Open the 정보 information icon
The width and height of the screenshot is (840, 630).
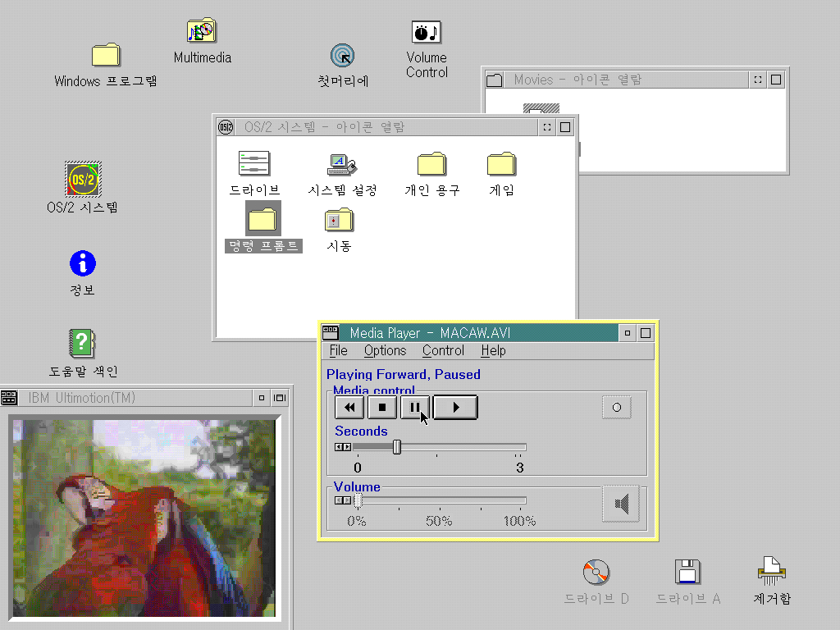(x=83, y=263)
